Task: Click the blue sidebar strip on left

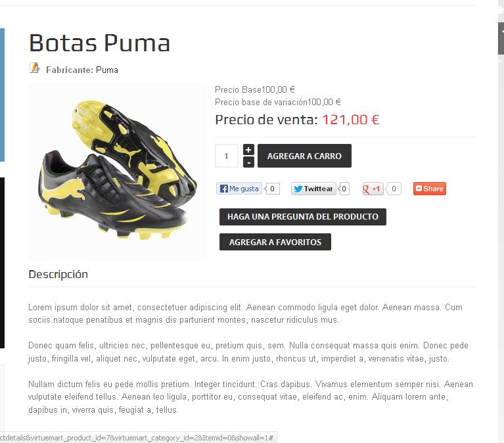Action: (x=2, y=95)
